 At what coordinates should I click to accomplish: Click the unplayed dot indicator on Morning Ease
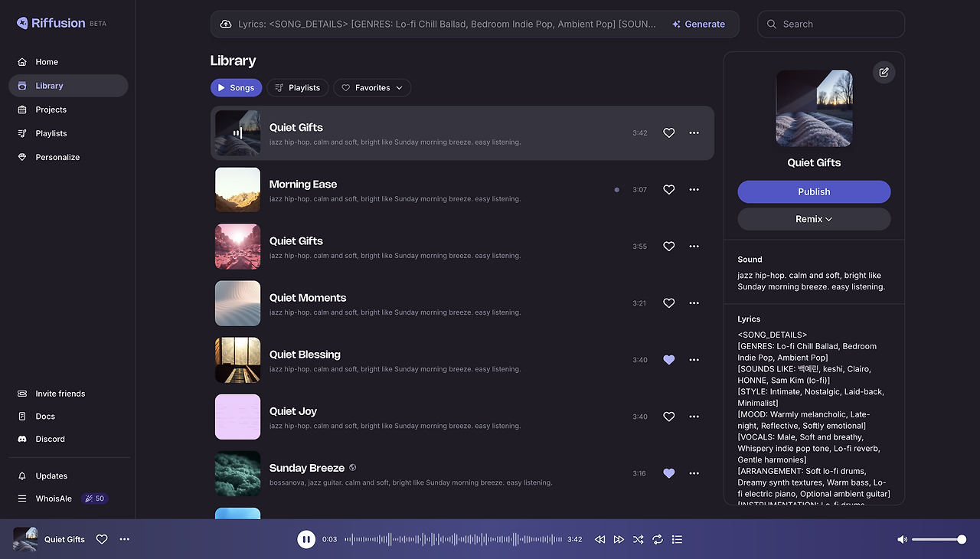tap(616, 190)
